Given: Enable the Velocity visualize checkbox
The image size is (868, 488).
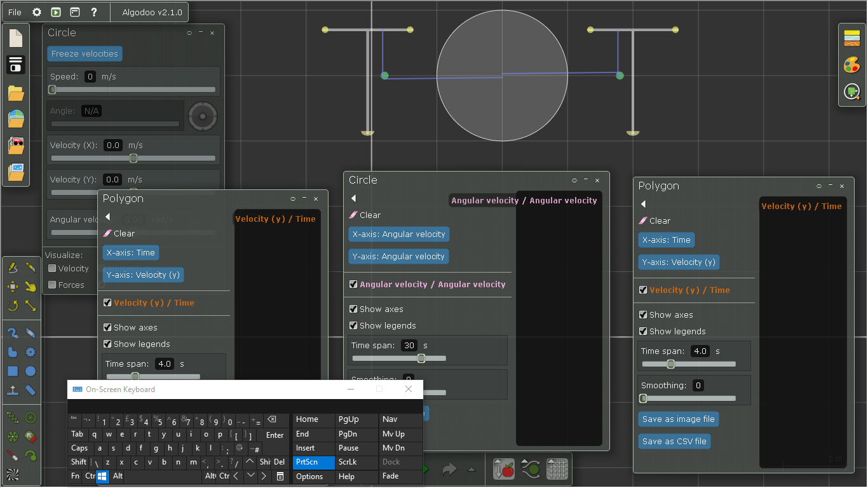Looking at the screenshot, I should tap(53, 268).
